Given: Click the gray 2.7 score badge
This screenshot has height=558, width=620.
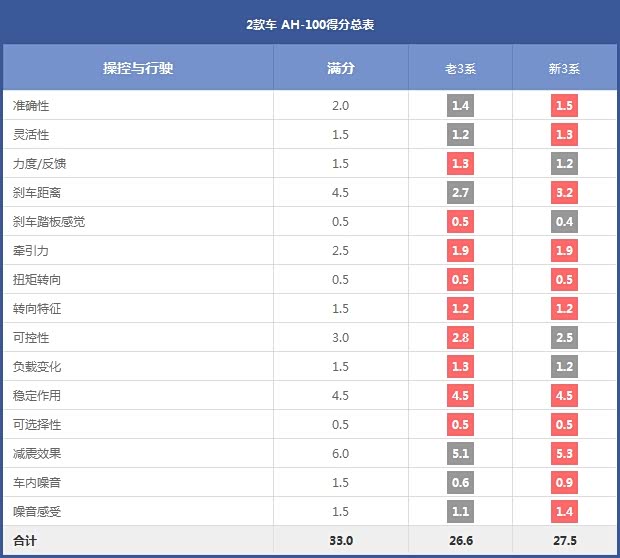Looking at the screenshot, I should [460, 193].
